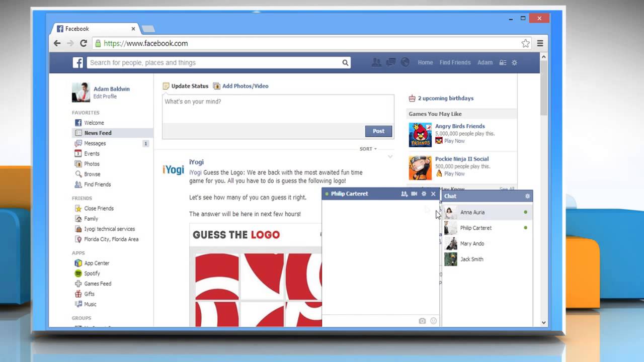Open chat with Mary Ando
Viewport: 644px width, 362px height.
(x=487, y=243)
